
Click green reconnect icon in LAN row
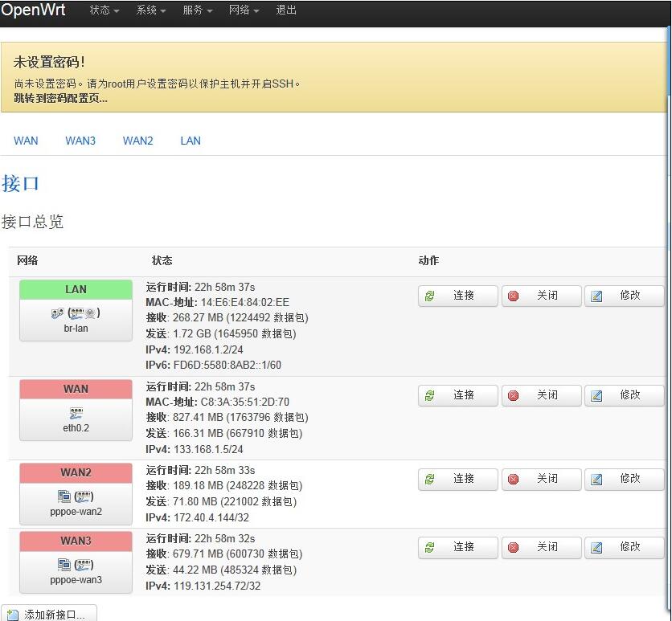pyautogui.click(x=430, y=296)
